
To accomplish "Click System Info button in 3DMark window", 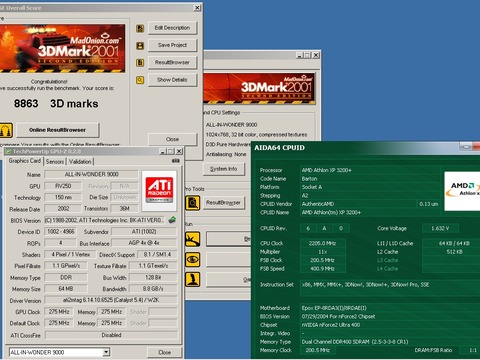I will (x=224, y=169).
